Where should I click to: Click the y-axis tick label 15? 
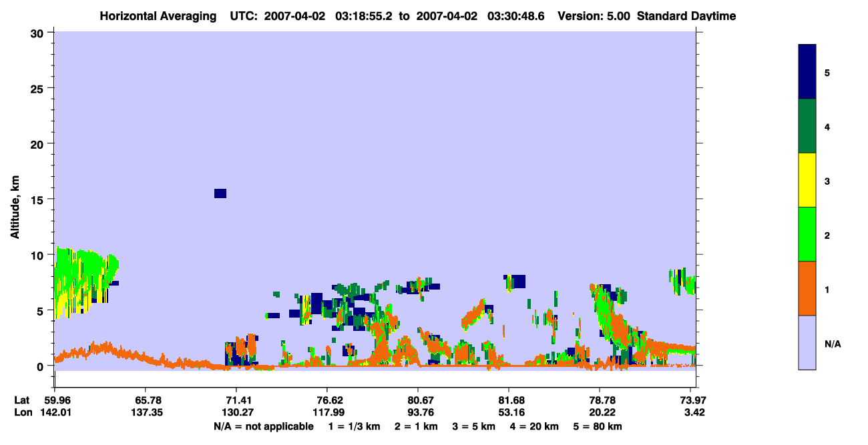click(x=39, y=199)
